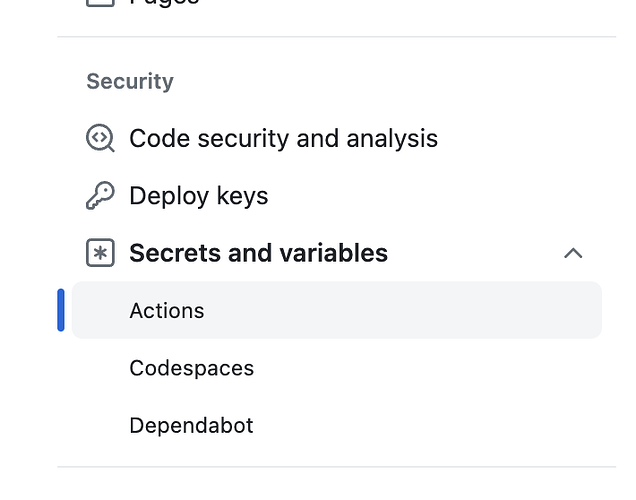Collapse the Secrets and variables section
Viewport: 636px width, 500px height.
(573, 253)
